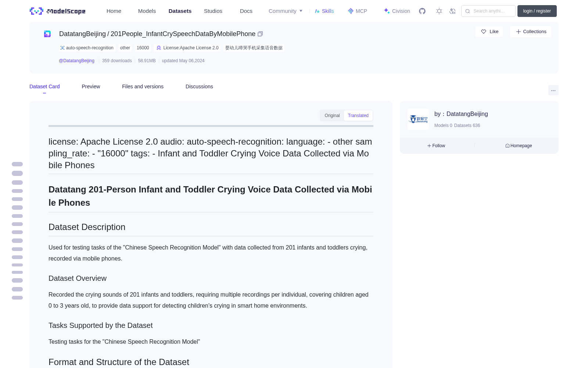Open the three-dots more options button
This screenshot has width=588, height=368.
click(553, 90)
